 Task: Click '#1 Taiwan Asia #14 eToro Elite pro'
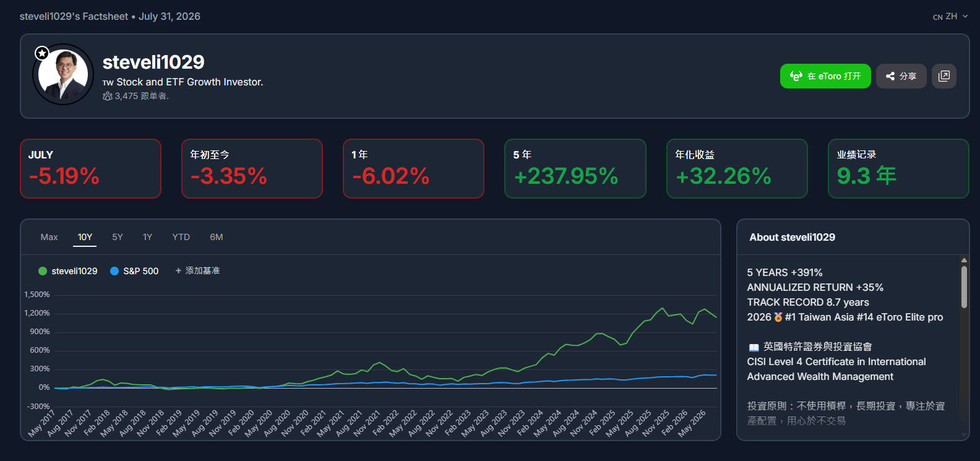(864, 317)
